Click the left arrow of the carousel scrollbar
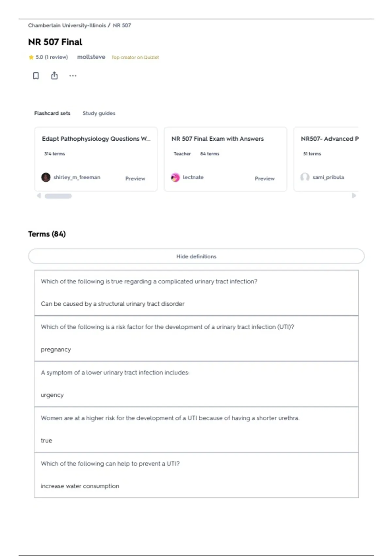The height and width of the screenshot is (556, 392). click(39, 196)
